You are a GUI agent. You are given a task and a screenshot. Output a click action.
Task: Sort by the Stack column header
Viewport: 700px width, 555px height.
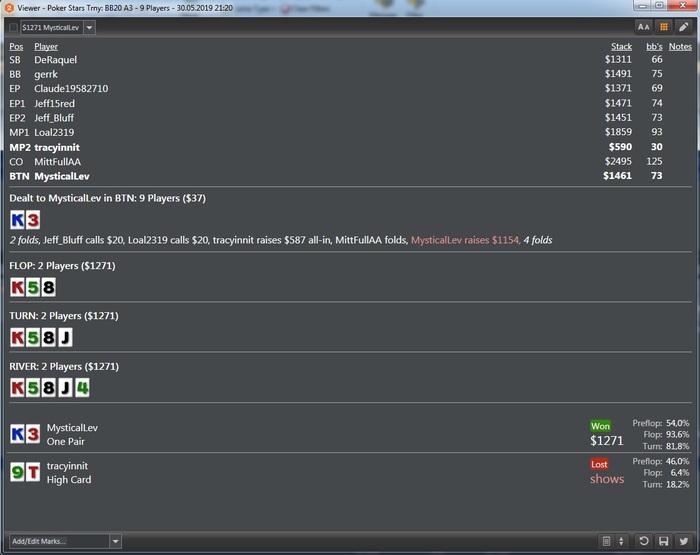click(x=621, y=46)
